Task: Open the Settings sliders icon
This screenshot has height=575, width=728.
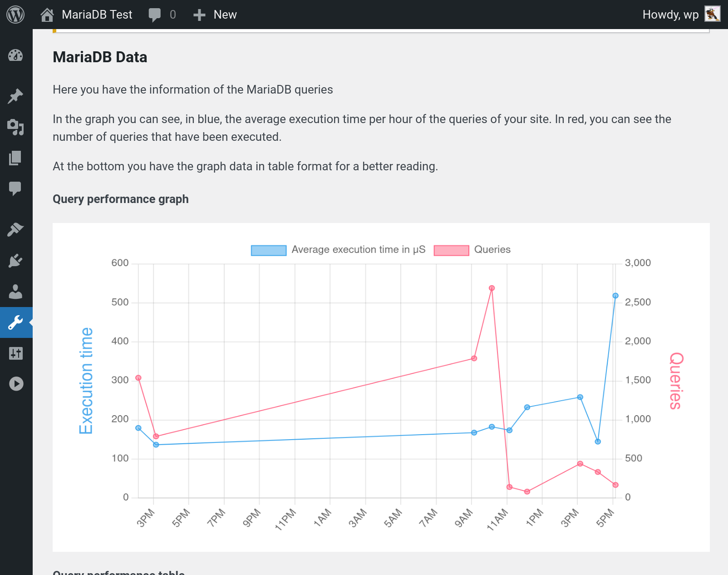Action: [15, 353]
